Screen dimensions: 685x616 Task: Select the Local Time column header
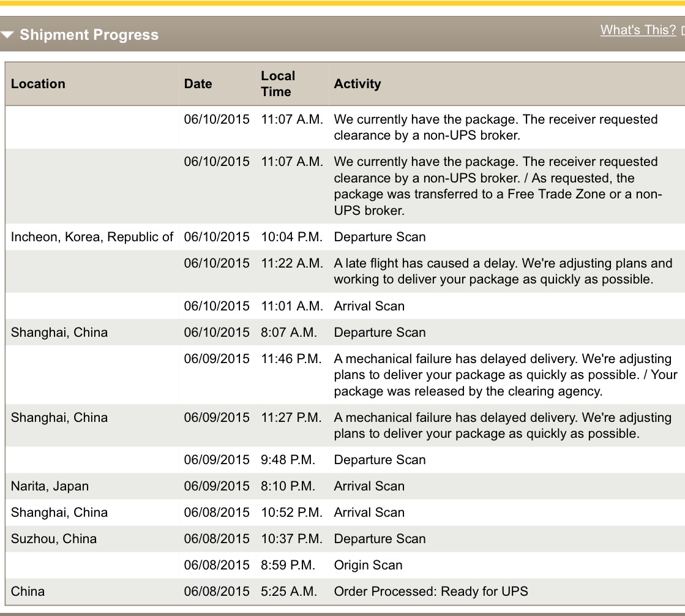278,83
